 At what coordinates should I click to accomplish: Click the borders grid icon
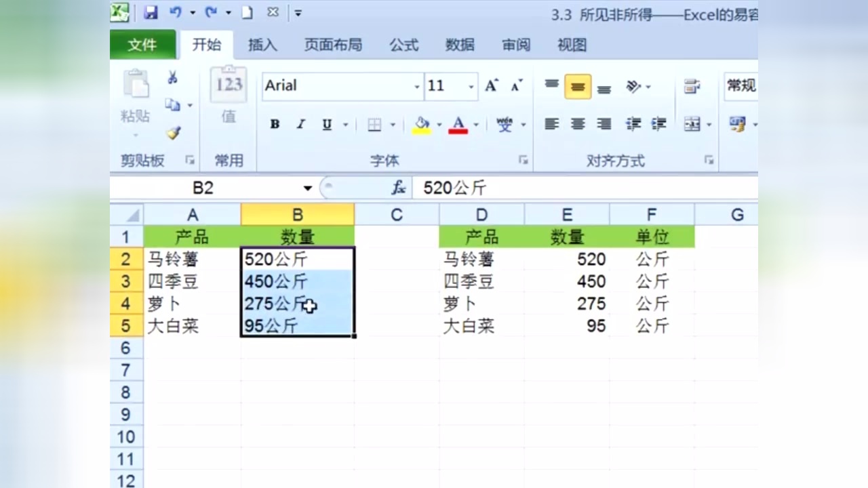coord(374,125)
